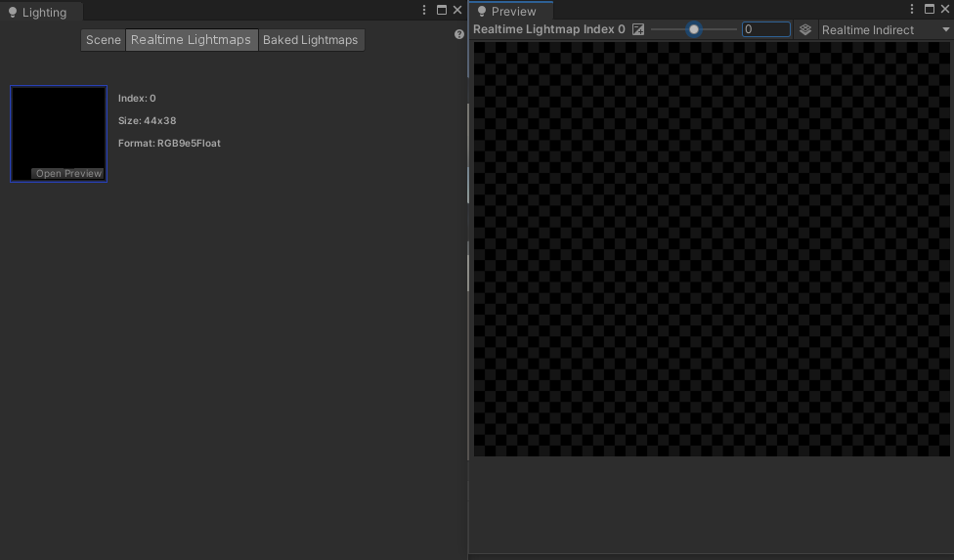Screen dimensions: 954x560
Task: Open Lighting panel three-dot options menu
Action: 424,10
